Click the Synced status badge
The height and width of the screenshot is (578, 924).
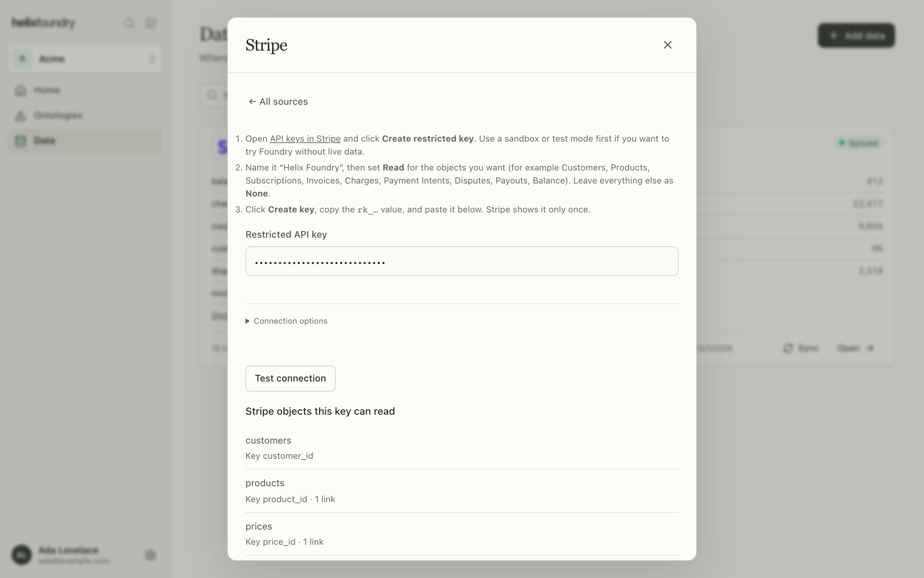point(859,143)
